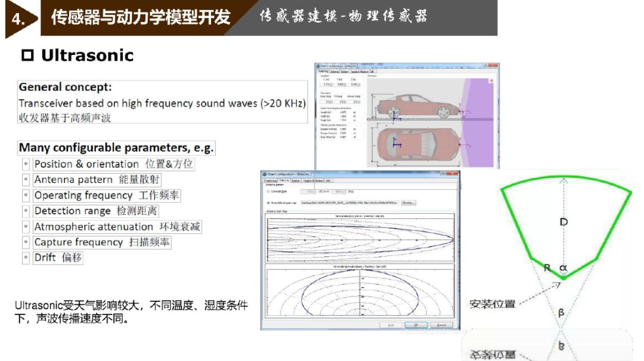644x361 pixels.
Task: Switch to Positioning tab in the antenna pattern dialog
Action: (x=270, y=180)
